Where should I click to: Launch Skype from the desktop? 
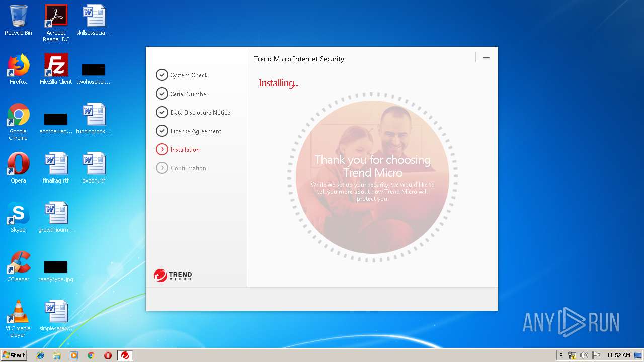pyautogui.click(x=18, y=217)
